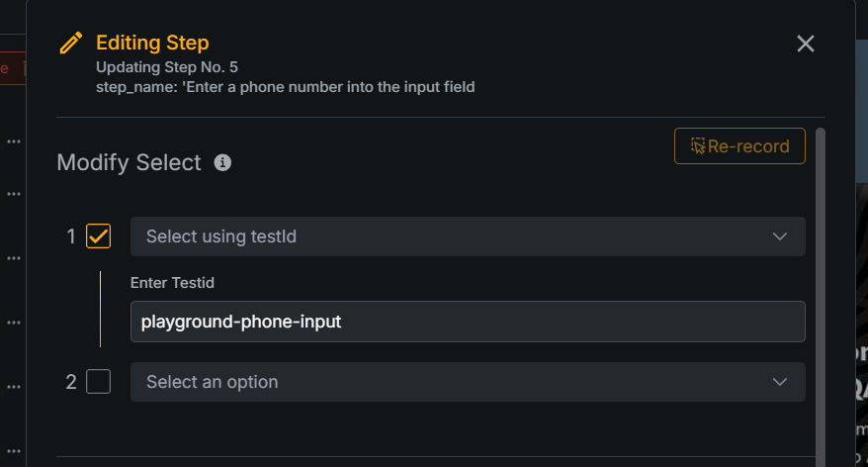Click the info icon next to Modify Select
Screen dimensions: 868x467
222,162
